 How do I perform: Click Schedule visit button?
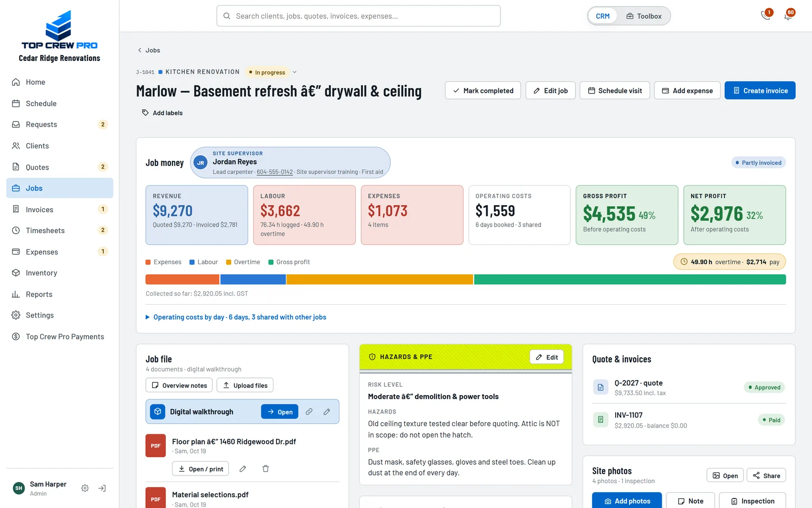pyautogui.click(x=615, y=90)
